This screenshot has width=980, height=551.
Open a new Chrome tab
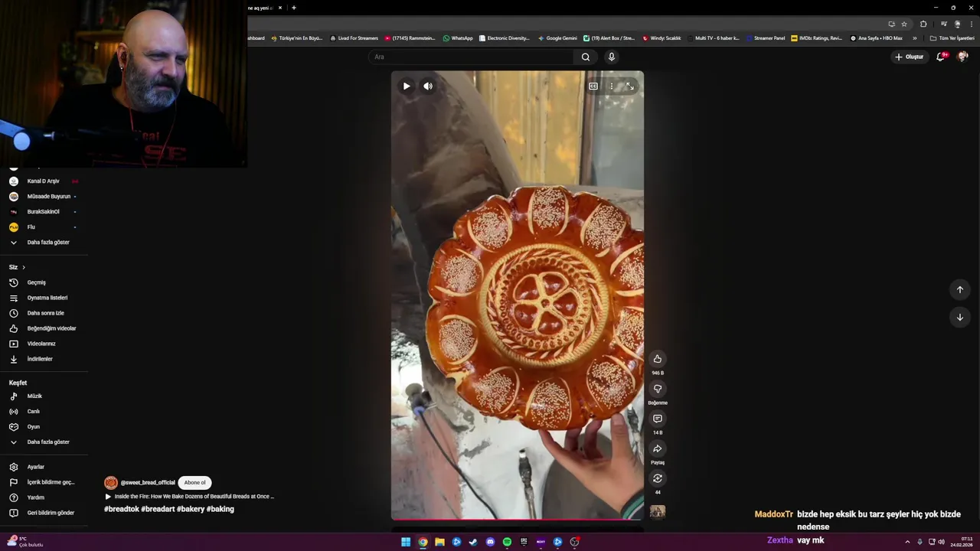[294, 8]
